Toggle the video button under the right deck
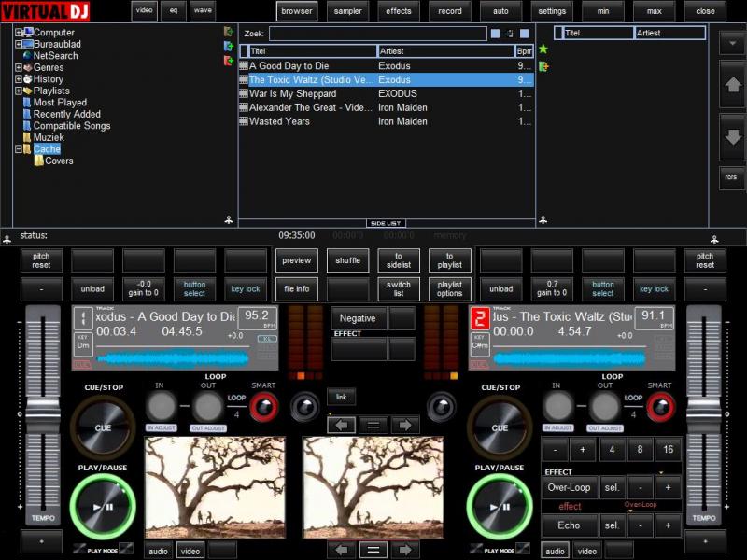747x560 pixels. pos(587,551)
